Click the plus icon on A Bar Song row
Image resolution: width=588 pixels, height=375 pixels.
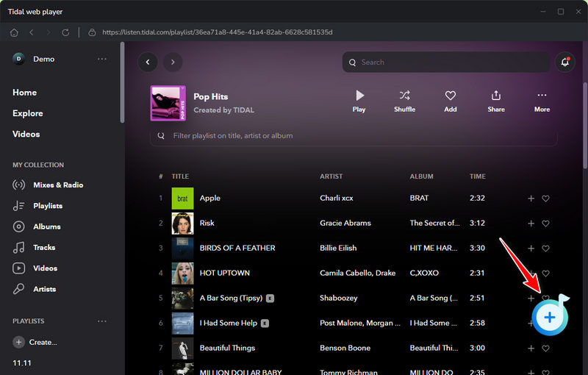(x=531, y=299)
